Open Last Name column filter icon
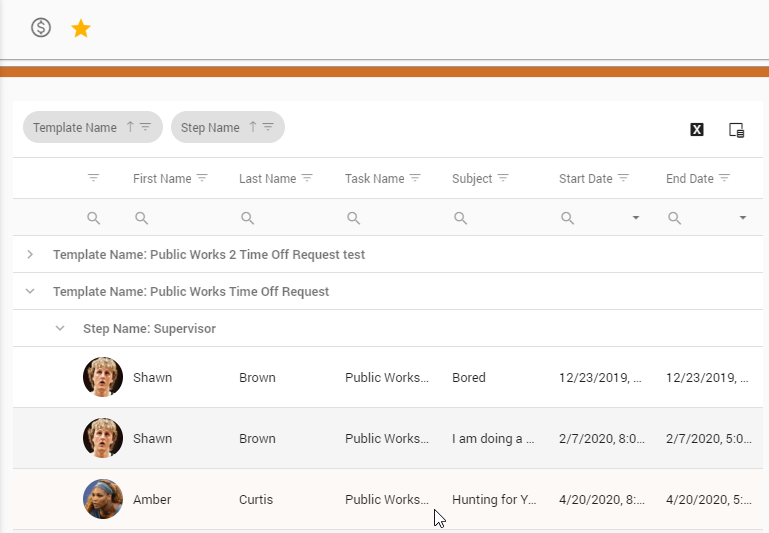Screen dimensions: 769x533 307,178
